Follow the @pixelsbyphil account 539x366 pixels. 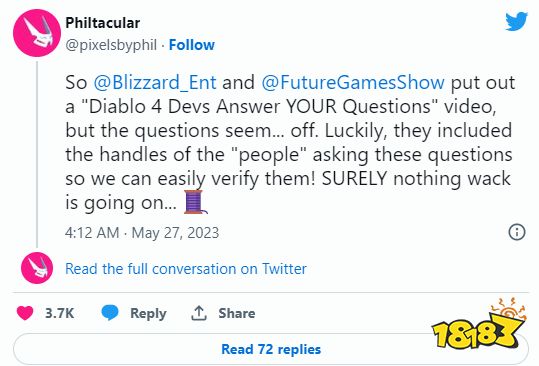click(191, 45)
